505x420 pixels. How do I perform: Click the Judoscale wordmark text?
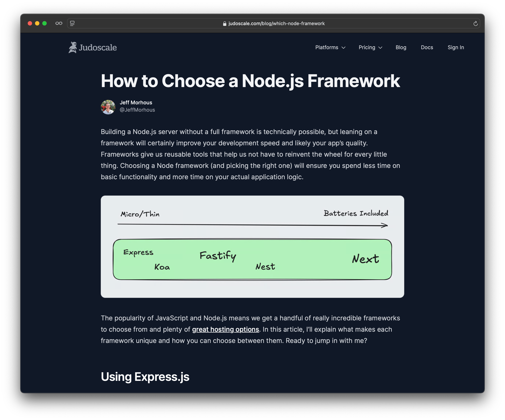(x=98, y=48)
